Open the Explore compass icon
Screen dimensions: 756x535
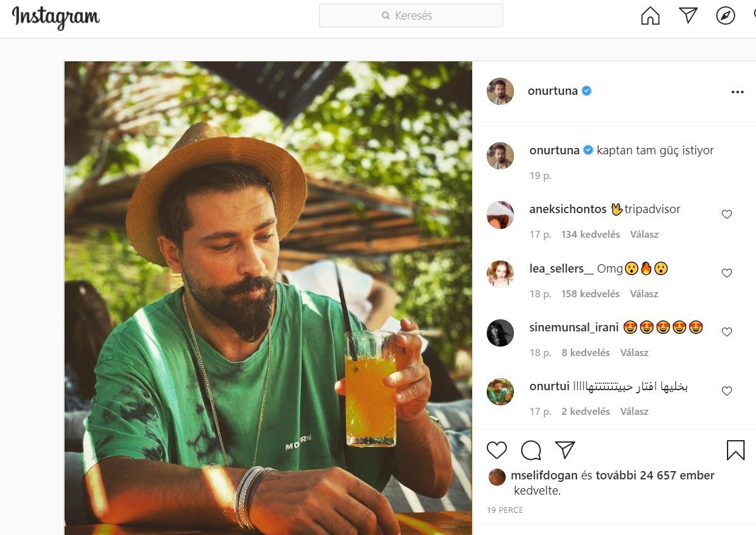coord(725,16)
